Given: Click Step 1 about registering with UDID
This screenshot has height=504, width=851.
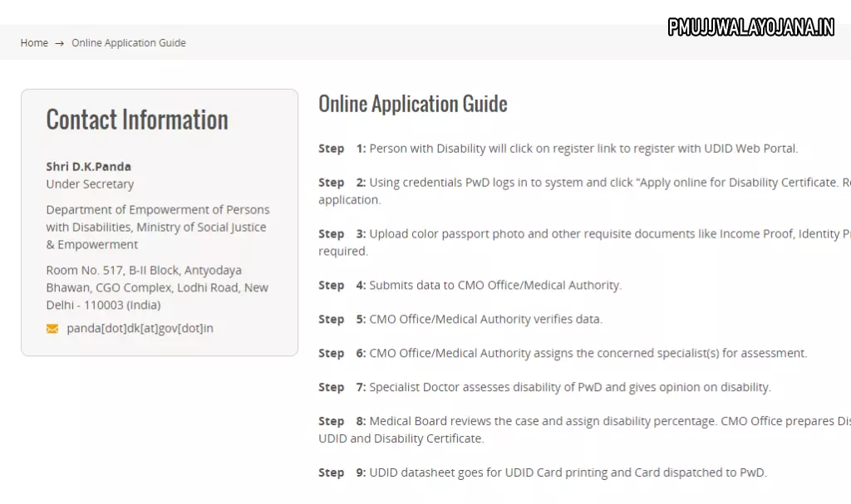Looking at the screenshot, I should [x=558, y=149].
